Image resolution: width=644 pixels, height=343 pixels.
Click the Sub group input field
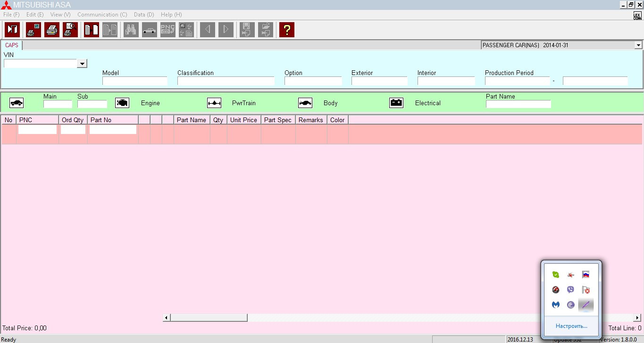pos(92,104)
